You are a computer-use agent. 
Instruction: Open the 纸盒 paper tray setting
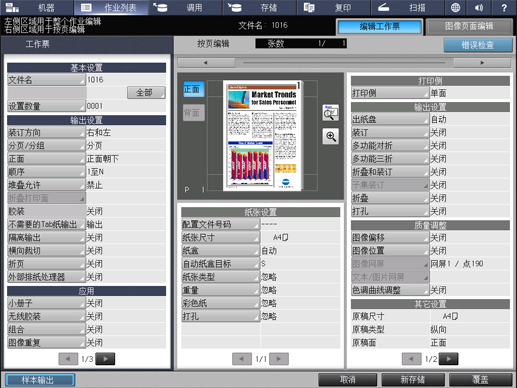(x=220, y=251)
